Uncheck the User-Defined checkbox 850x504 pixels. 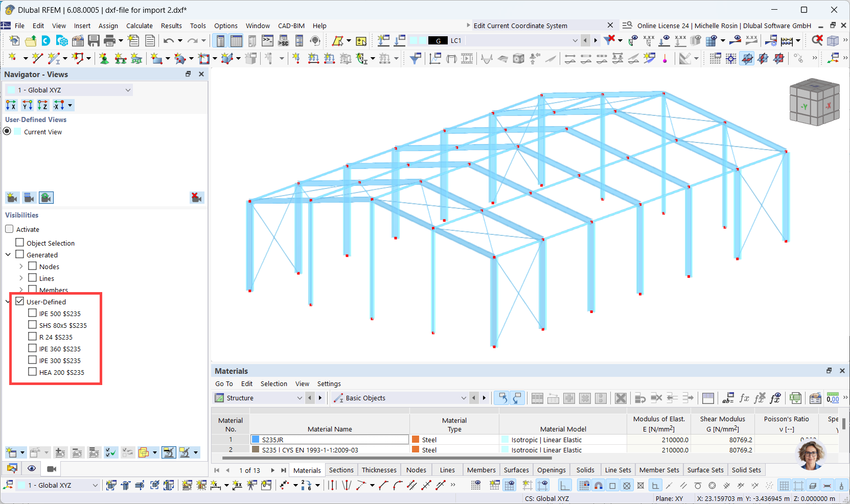20,301
